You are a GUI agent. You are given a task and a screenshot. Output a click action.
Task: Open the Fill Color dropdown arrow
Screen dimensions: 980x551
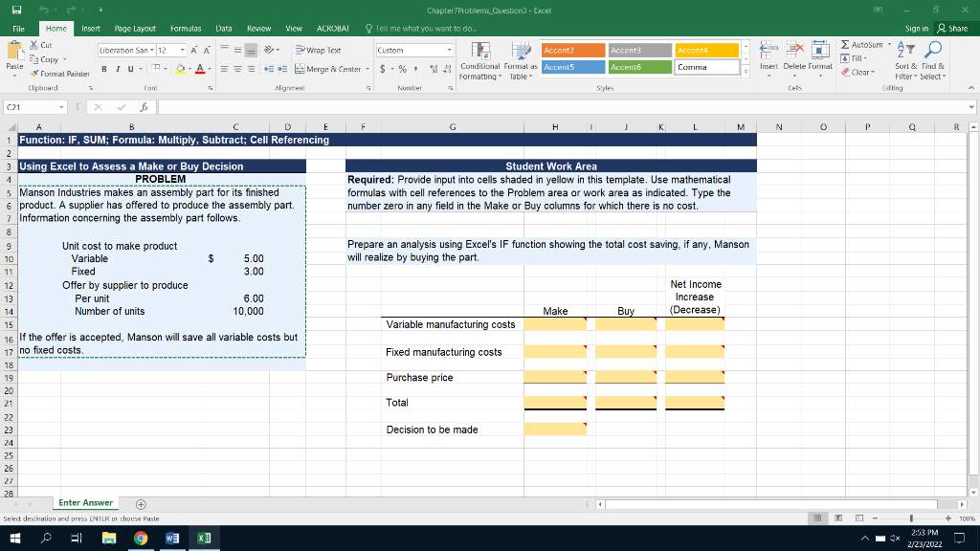pyautogui.click(x=189, y=70)
